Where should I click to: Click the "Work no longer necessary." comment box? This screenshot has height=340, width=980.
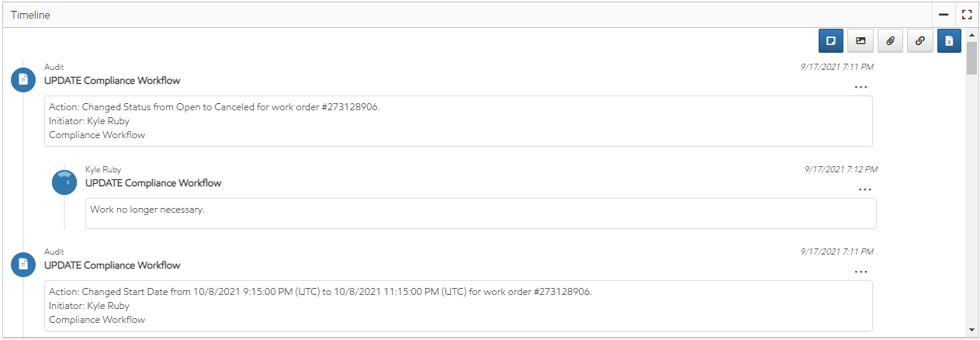pyautogui.click(x=480, y=213)
